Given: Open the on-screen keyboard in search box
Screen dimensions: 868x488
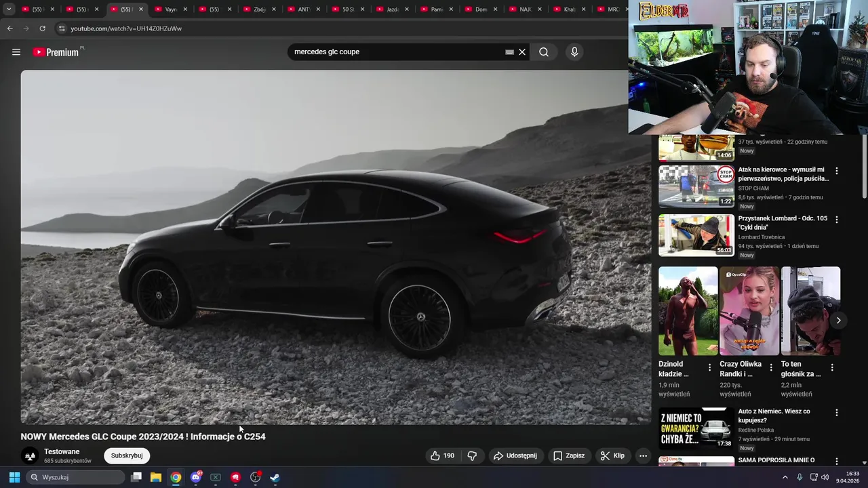Looking at the screenshot, I should [x=509, y=52].
